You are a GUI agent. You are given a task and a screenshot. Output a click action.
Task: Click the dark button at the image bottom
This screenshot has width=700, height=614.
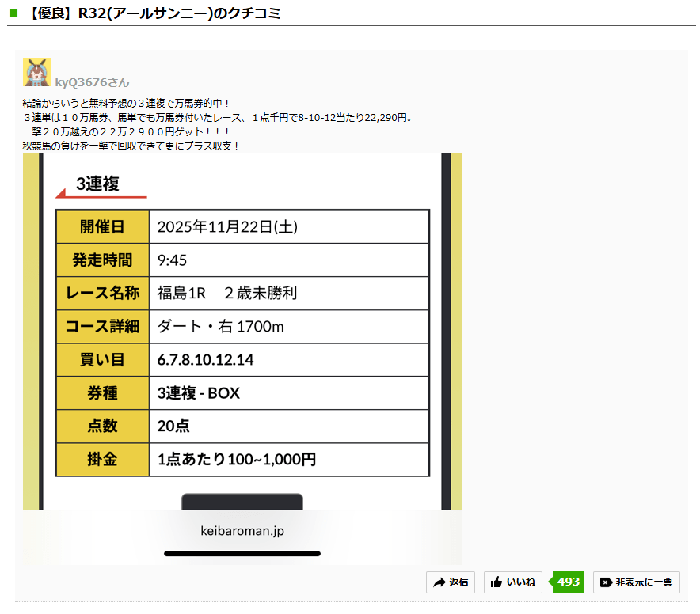(x=242, y=502)
